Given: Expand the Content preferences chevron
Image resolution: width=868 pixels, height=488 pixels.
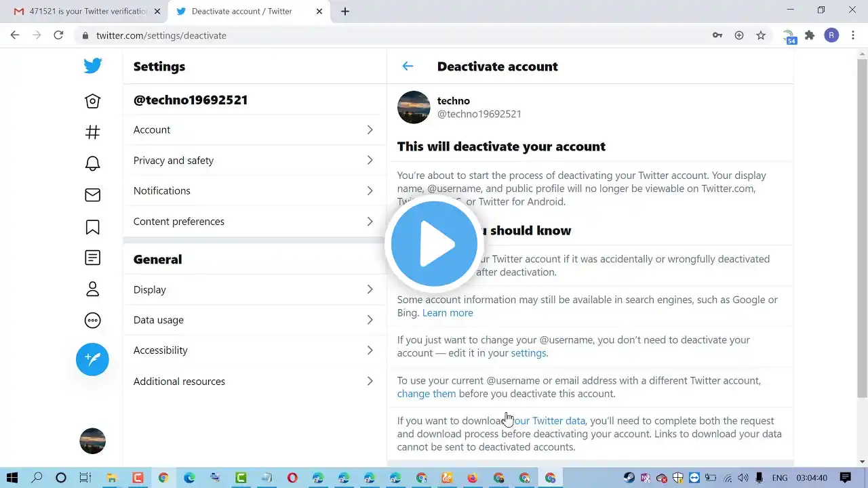Looking at the screenshot, I should [370, 221].
